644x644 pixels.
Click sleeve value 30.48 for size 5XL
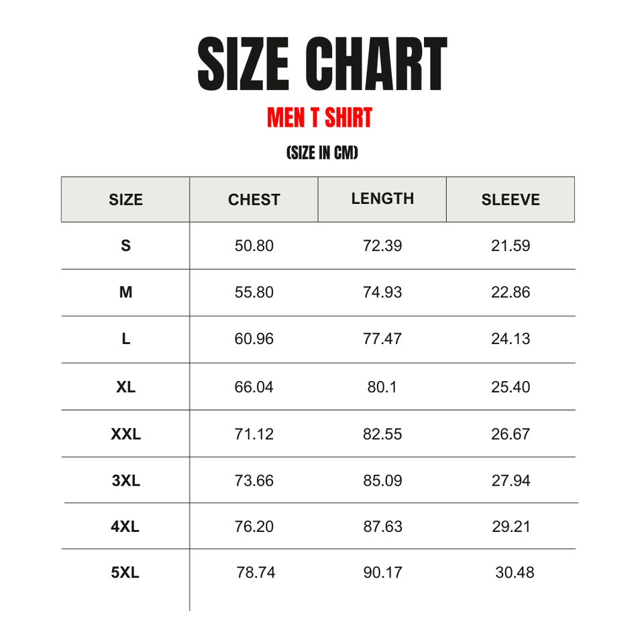[515, 573]
